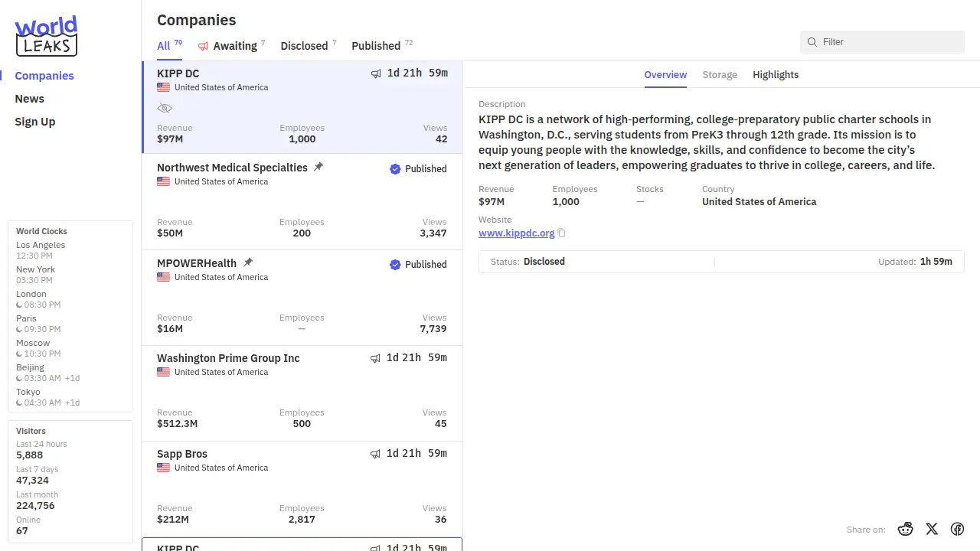Screen dimensions: 980x551
Task: Select the Disclosed companies tab
Action: (304, 46)
